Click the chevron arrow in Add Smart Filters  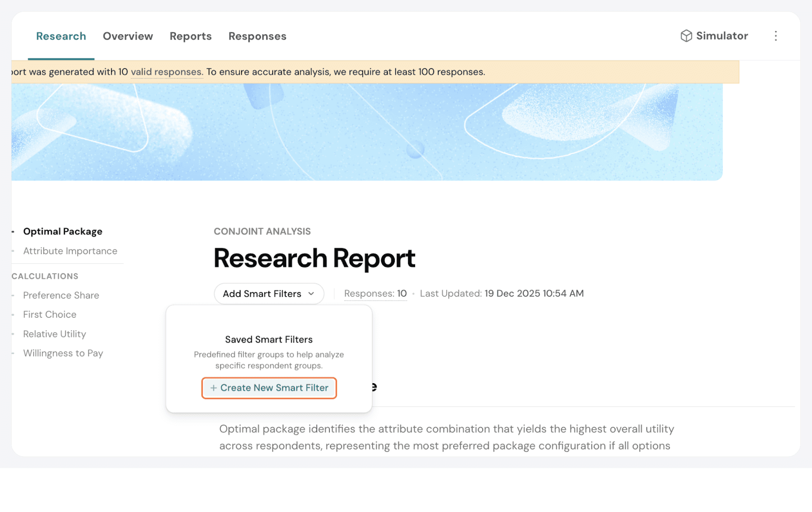click(x=311, y=294)
